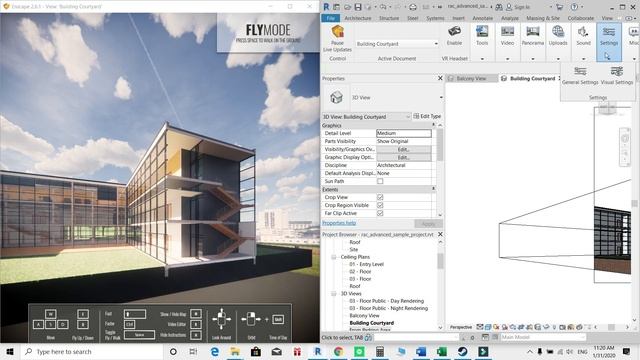Expand the Sound panel dropdown arrow
Viewport: 640px width, 360px height.
583,59
